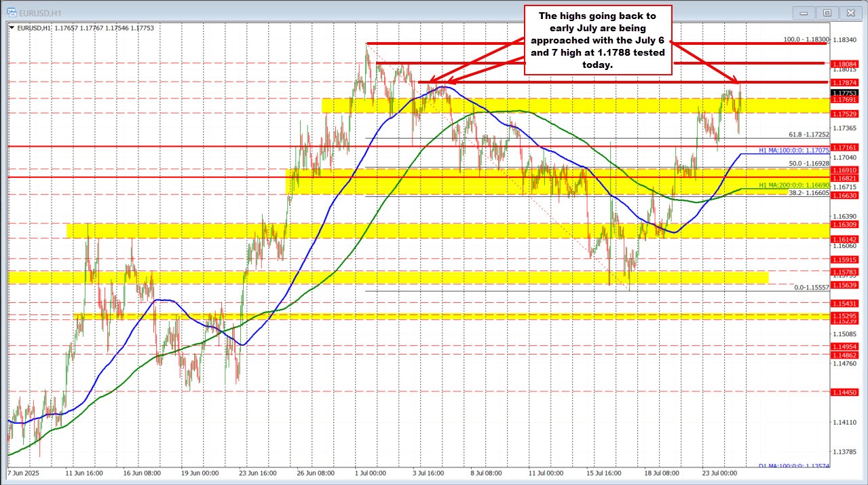Image resolution: width=868 pixels, height=485 pixels.
Task: Click the red price label 1.16821
Action: point(845,178)
